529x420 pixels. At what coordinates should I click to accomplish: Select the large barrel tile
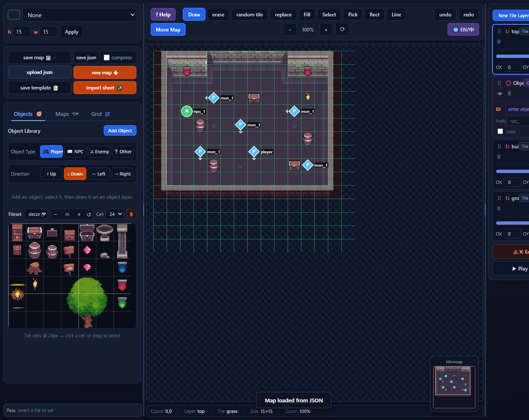tap(34, 250)
